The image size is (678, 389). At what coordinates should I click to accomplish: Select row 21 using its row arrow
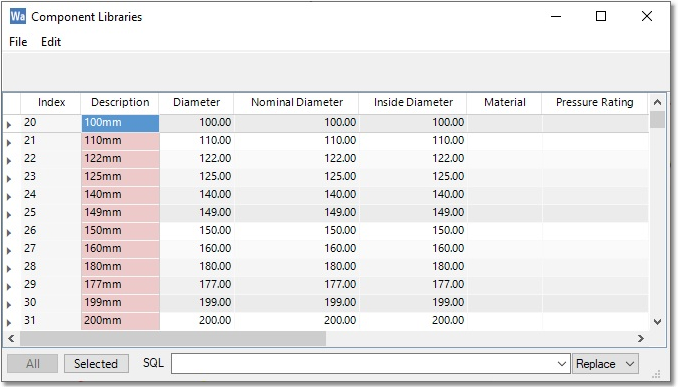(10, 142)
